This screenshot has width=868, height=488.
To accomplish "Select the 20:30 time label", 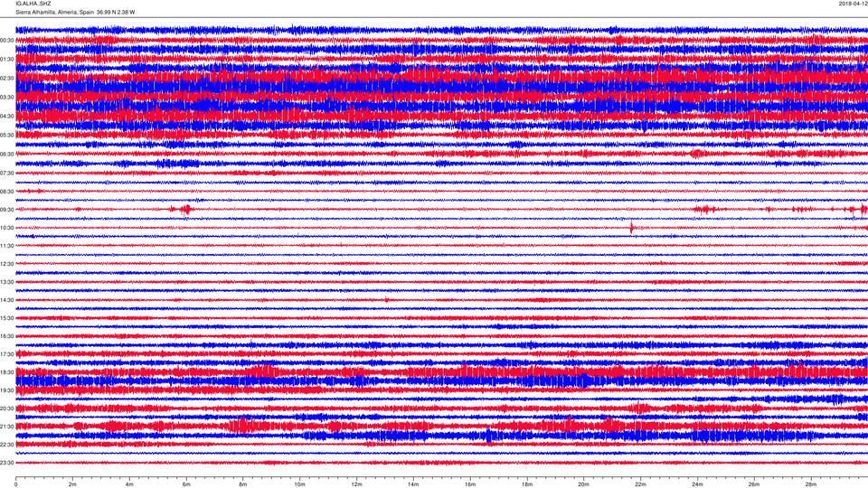I will pyautogui.click(x=6, y=408).
